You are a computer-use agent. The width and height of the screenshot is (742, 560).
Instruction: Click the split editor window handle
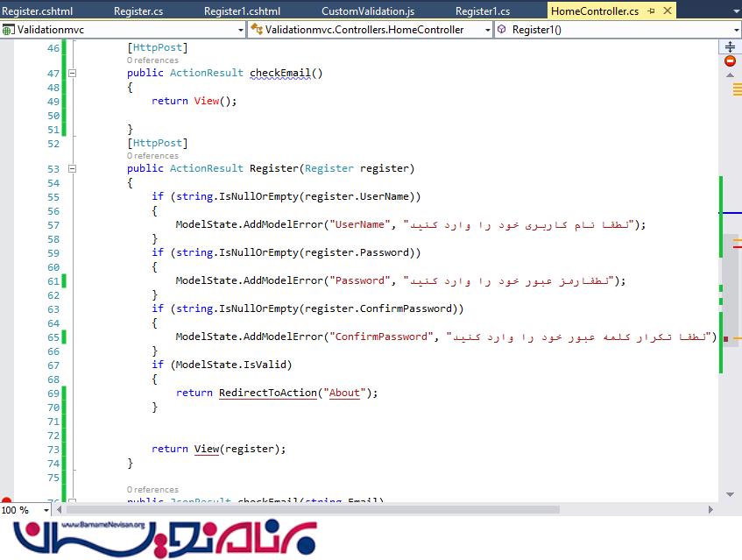[x=731, y=46]
